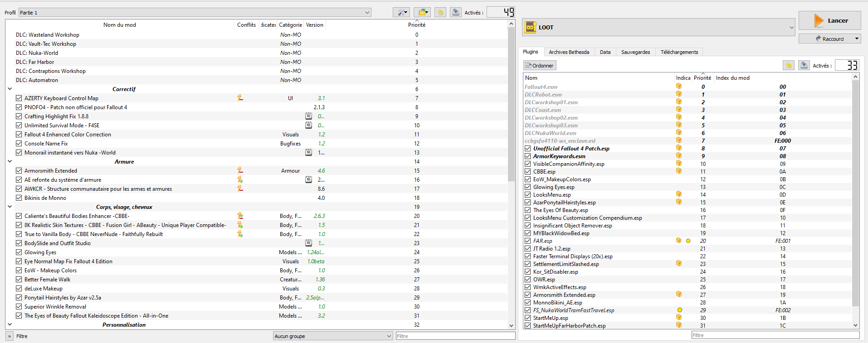This screenshot has width=868, height=343.
Task: Click restore backup icon in plugins panel
Action: click(x=788, y=65)
